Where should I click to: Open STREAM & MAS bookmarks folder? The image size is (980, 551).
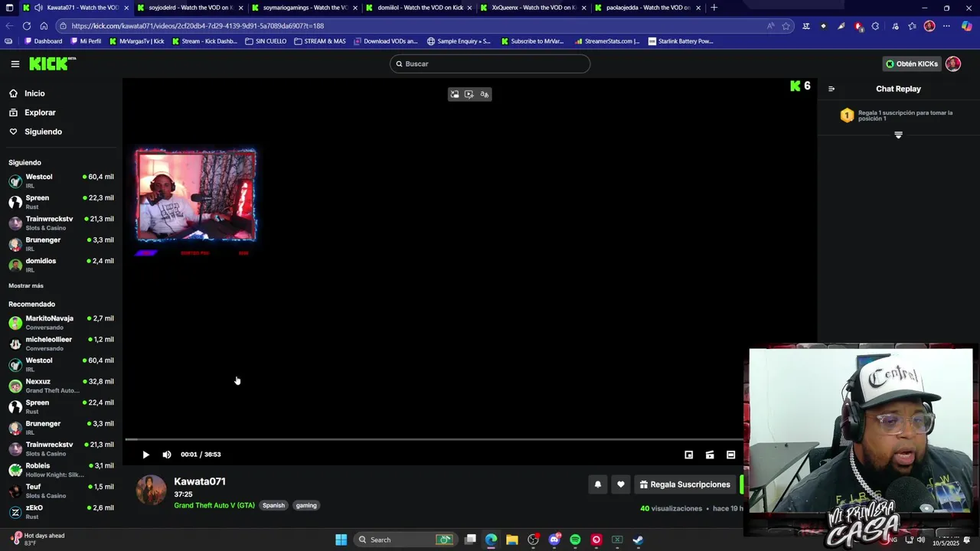(x=320, y=41)
